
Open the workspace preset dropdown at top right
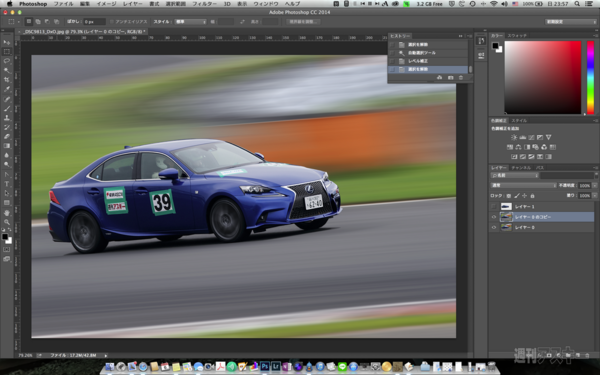point(570,22)
